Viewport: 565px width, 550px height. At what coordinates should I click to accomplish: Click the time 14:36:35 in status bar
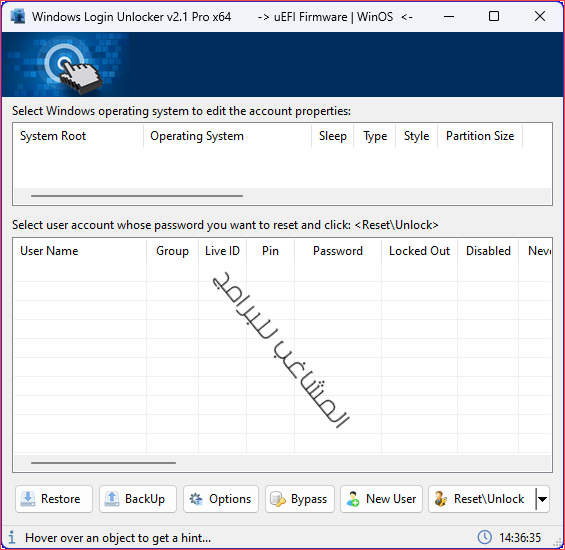point(520,538)
